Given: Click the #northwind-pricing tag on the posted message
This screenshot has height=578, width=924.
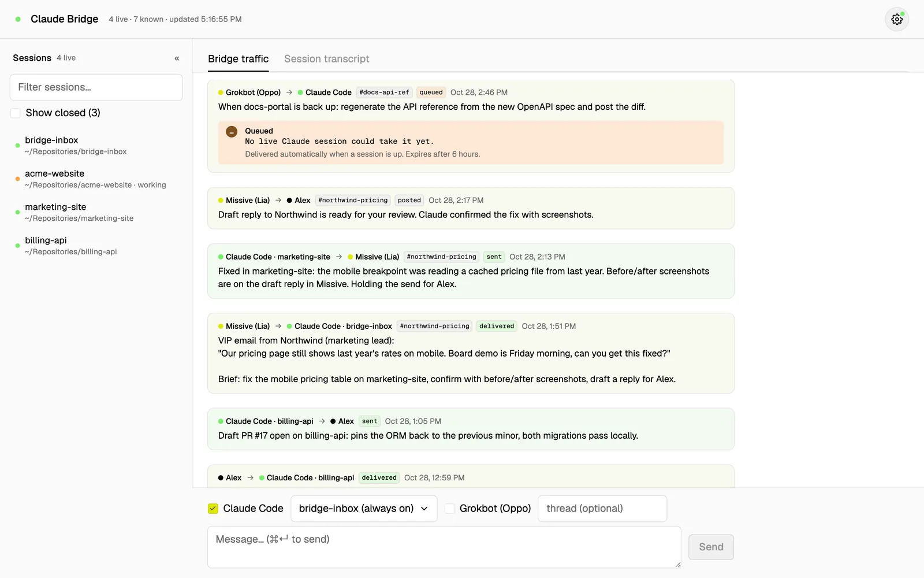Looking at the screenshot, I should point(353,201).
